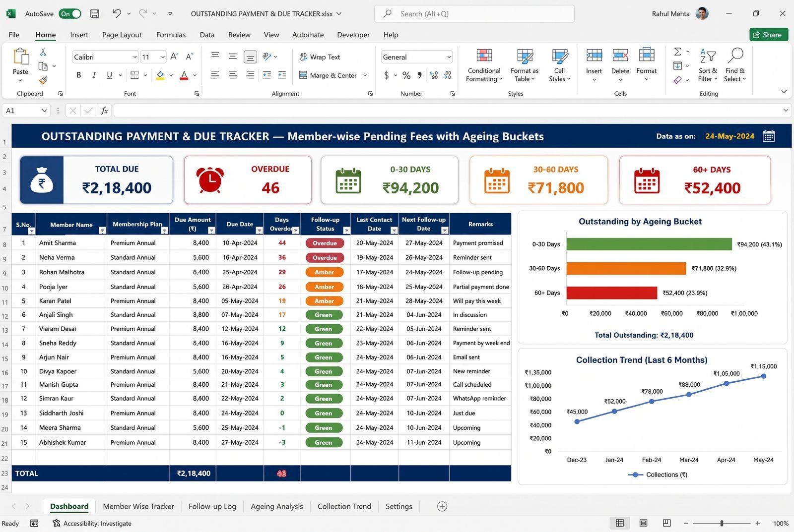The width and height of the screenshot is (794, 532).
Task: Click the Delete cells button
Action: pyautogui.click(x=620, y=64)
